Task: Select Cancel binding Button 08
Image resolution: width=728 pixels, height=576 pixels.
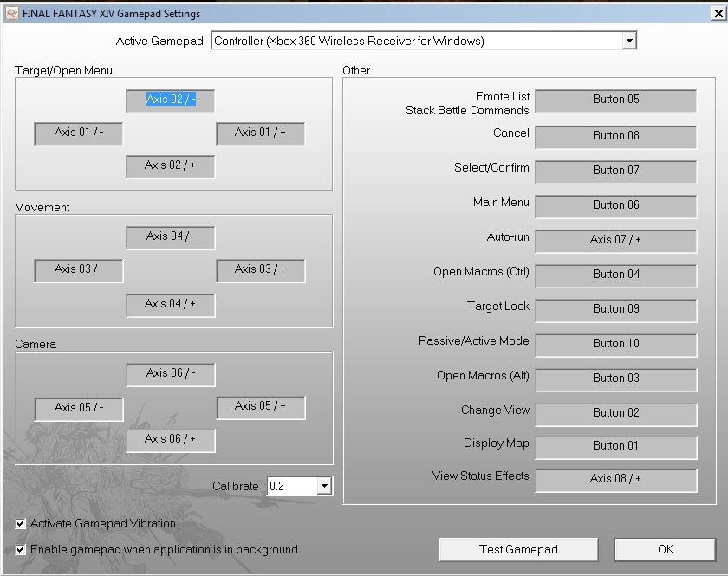Action: (615, 137)
